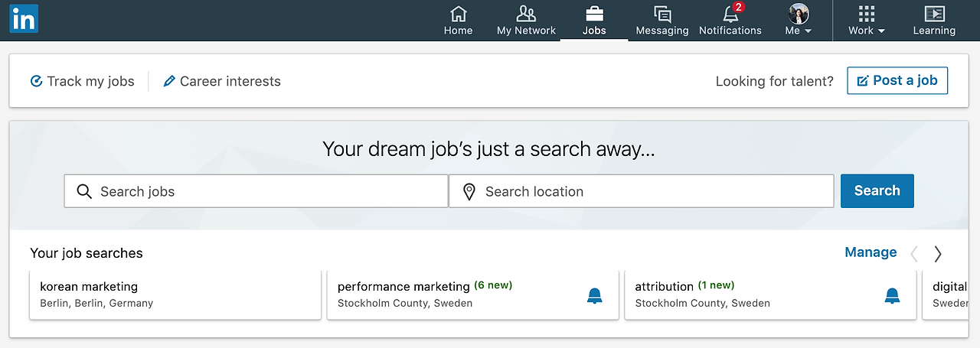Check the Notifications bell icon
This screenshot has height=348, width=980.
(730, 14)
